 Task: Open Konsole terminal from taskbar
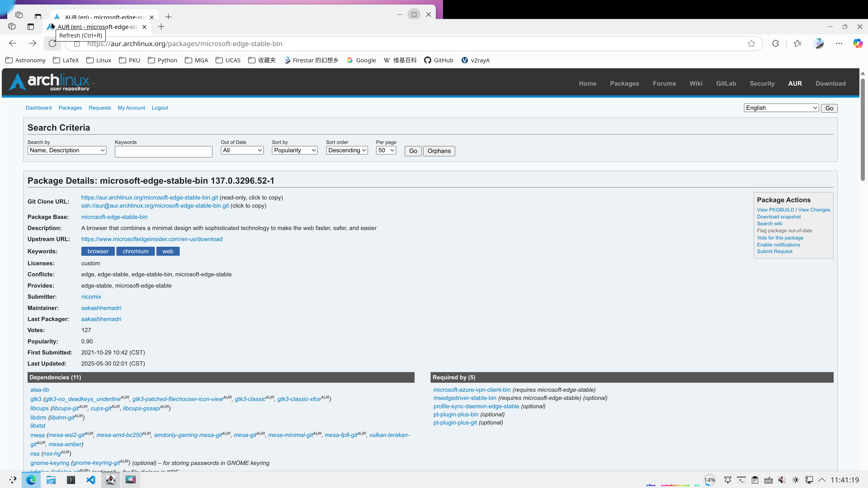[x=71, y=480]
